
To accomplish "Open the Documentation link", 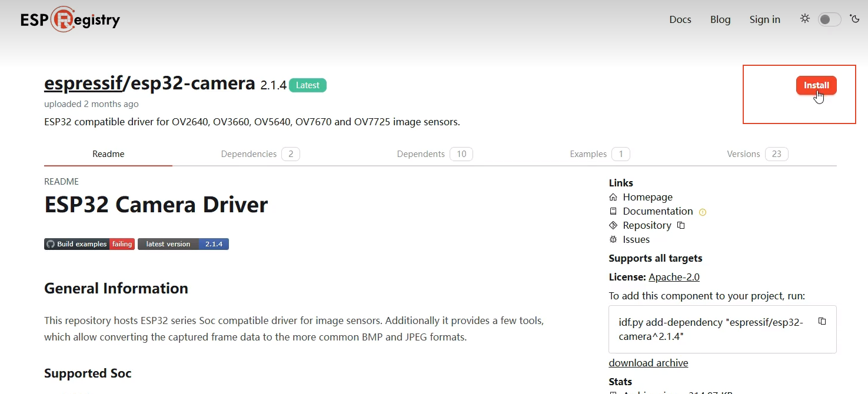I will pyautogui.click(x=658, y=211).
